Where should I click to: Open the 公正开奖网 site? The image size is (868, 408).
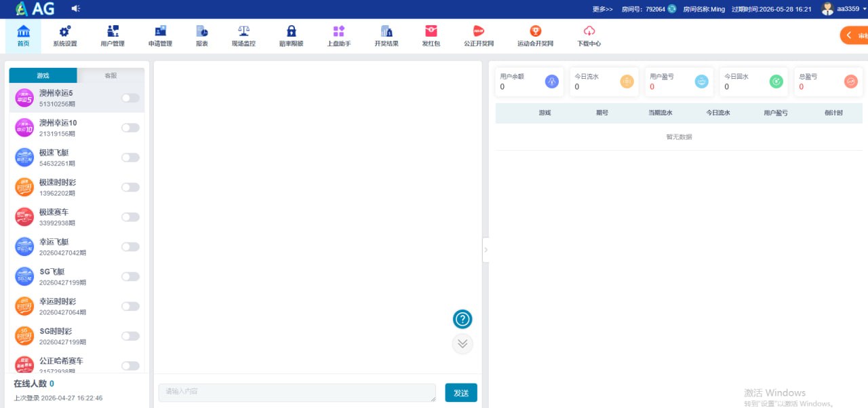pos(479,36)
